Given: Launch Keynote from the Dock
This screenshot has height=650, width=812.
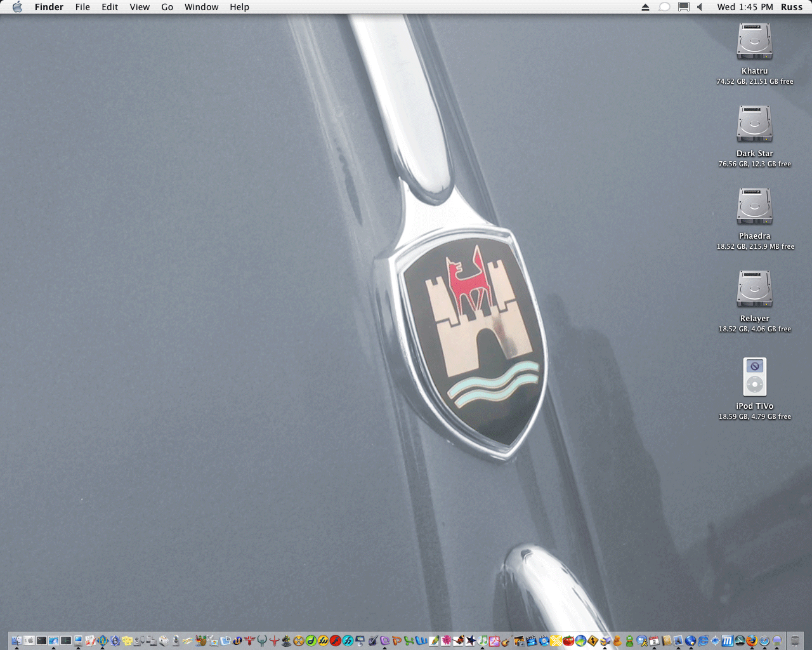Looking at the screenshot, I should click(x=360, y=640).
